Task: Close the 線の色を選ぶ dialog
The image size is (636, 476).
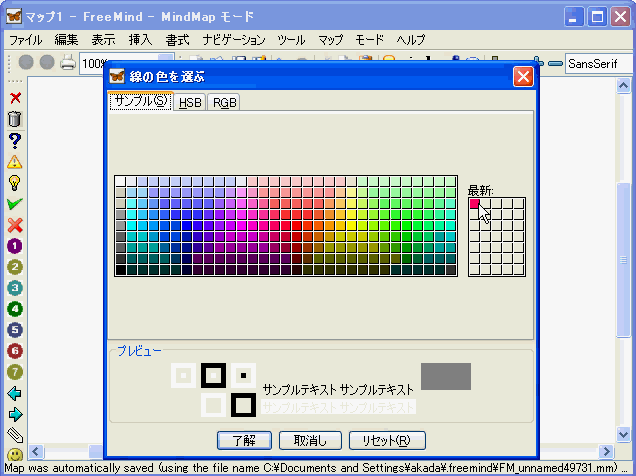Action: [x=523, y=76]
